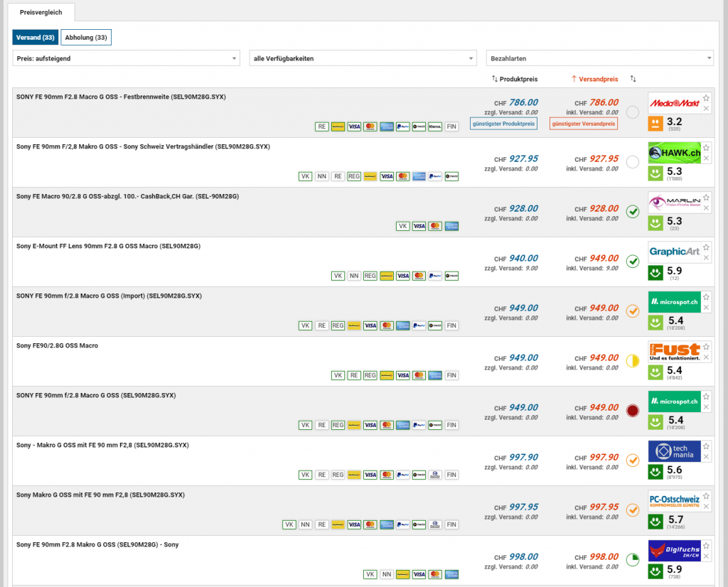The image size is (728, 587).
Task: Click the PayPal icon in the MediaMarkt row
Action: 402,126
